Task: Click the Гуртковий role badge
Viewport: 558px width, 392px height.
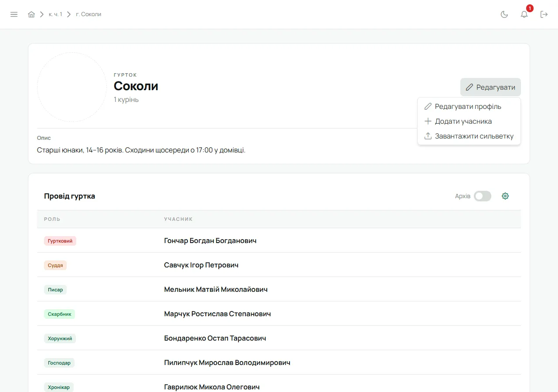Action: click(x=60, y=241)
